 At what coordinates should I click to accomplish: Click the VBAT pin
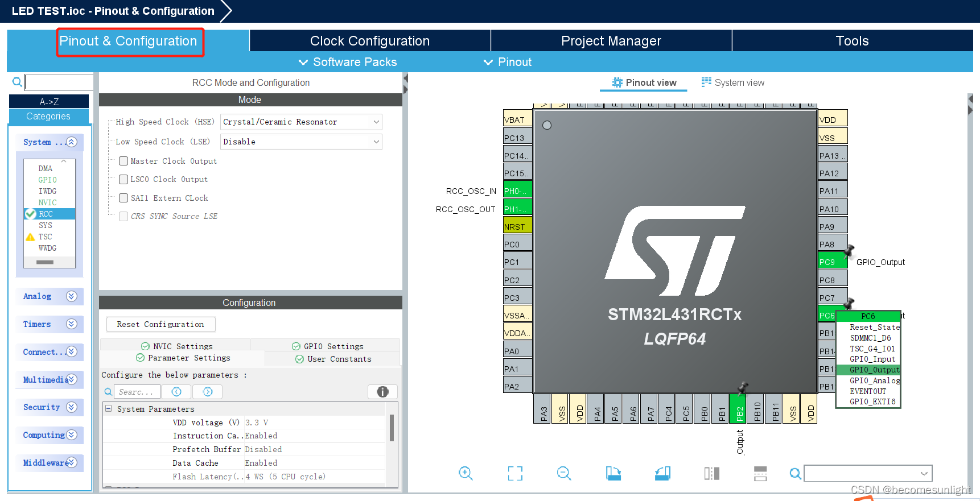tap(517, 119)
